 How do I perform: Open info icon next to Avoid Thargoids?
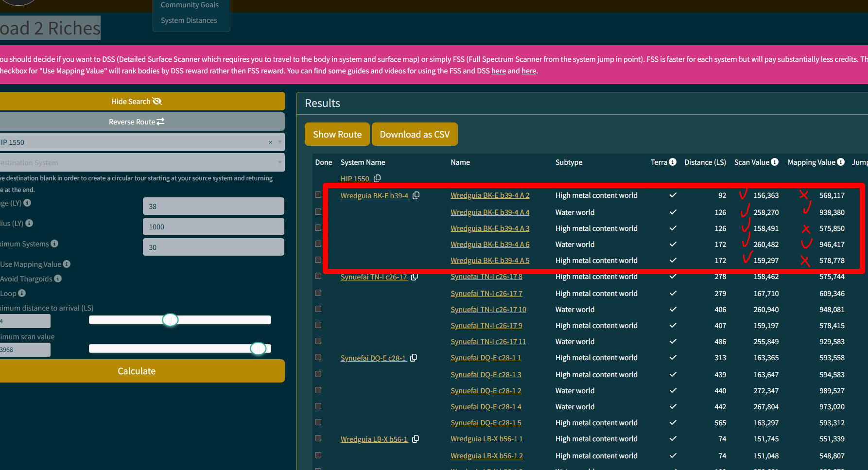(x=58, y=279)
